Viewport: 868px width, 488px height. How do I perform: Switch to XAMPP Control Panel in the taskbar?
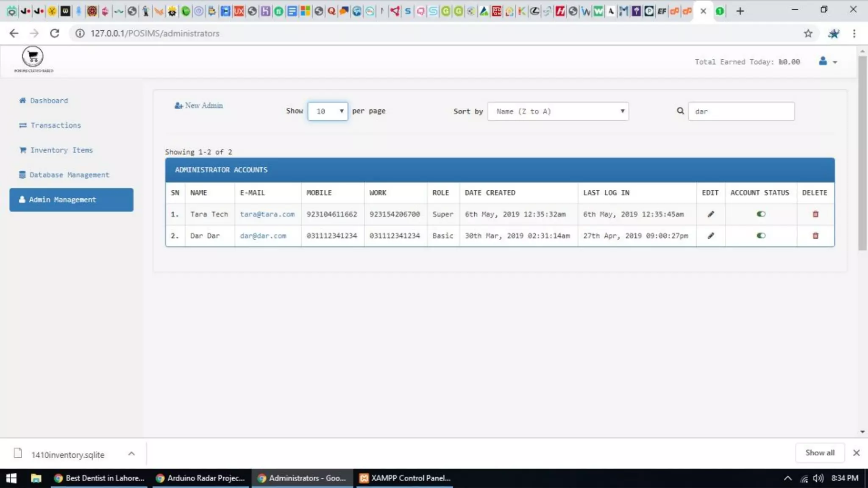point(405,478)
